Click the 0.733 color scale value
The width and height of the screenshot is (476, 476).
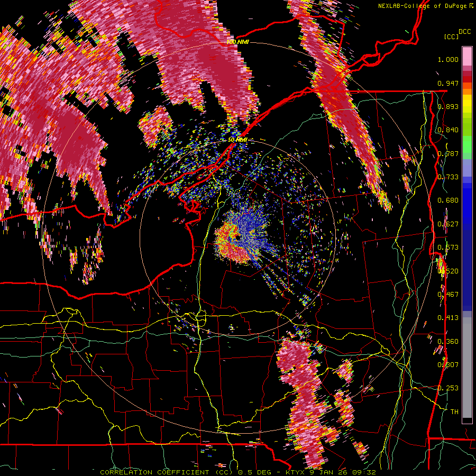click(448, 177)
